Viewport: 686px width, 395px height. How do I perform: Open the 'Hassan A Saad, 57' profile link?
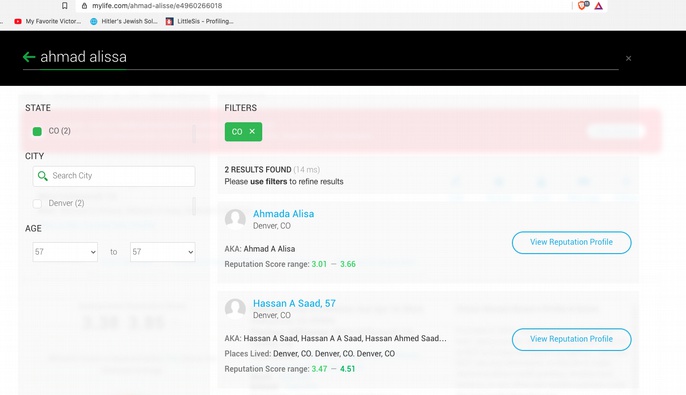[x=294, y=304]
